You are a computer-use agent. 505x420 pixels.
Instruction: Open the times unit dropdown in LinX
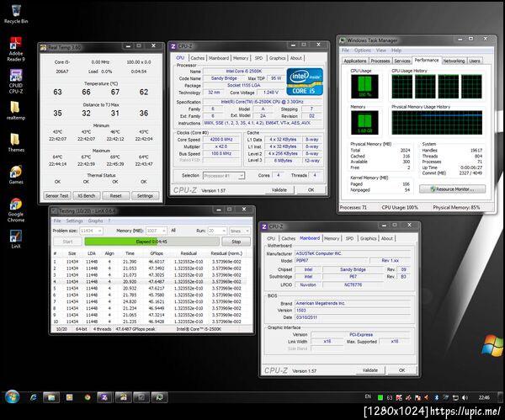[x=240, y=231]
